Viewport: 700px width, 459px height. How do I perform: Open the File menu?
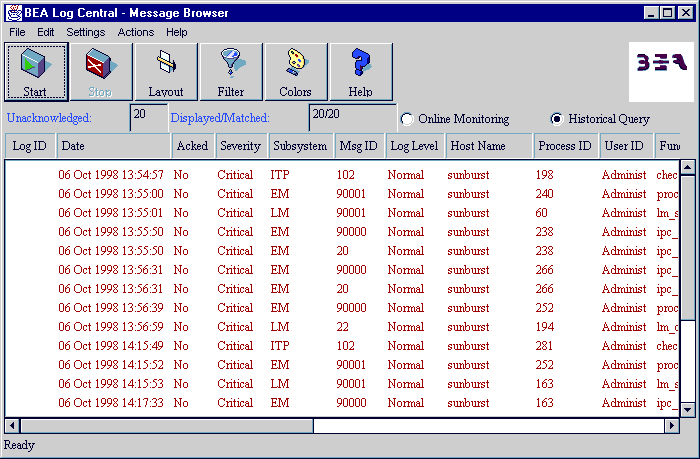pos(17,32)
